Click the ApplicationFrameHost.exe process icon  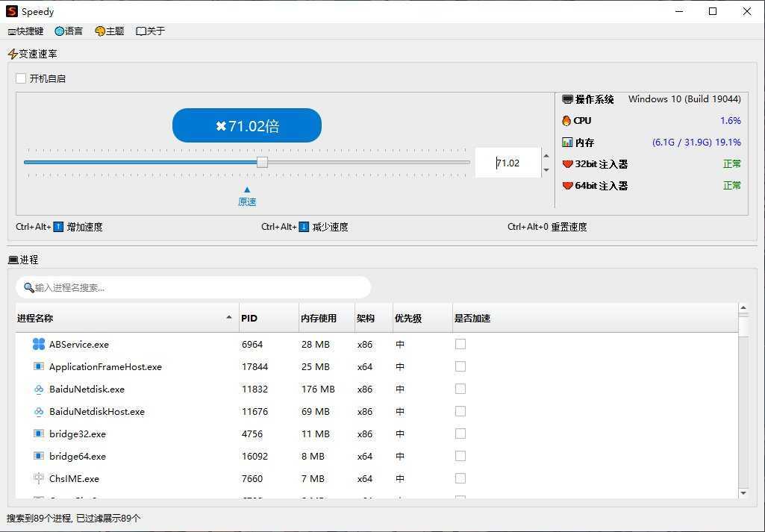coord(40,366)
